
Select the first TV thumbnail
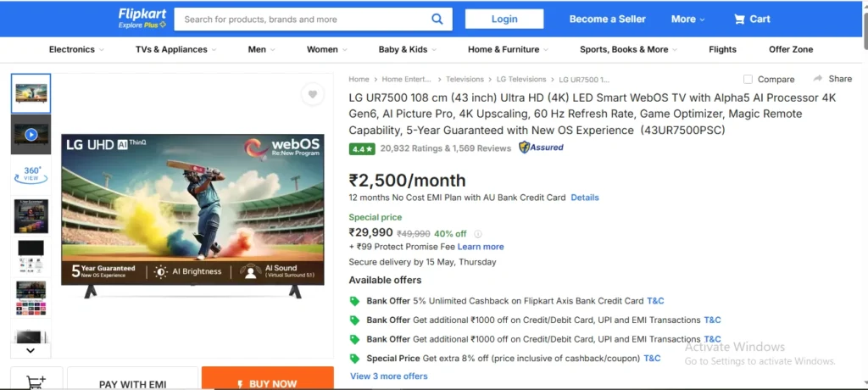pyautogui.click(x=31, y=93)
